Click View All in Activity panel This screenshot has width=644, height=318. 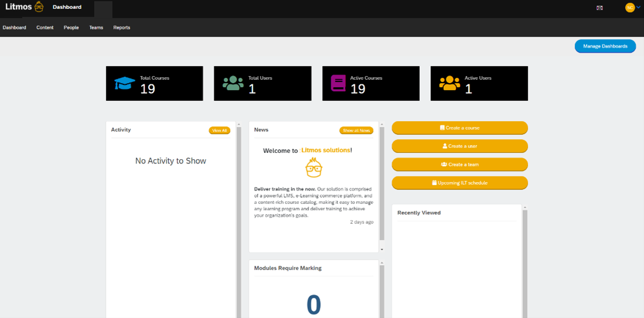[220, 130]
